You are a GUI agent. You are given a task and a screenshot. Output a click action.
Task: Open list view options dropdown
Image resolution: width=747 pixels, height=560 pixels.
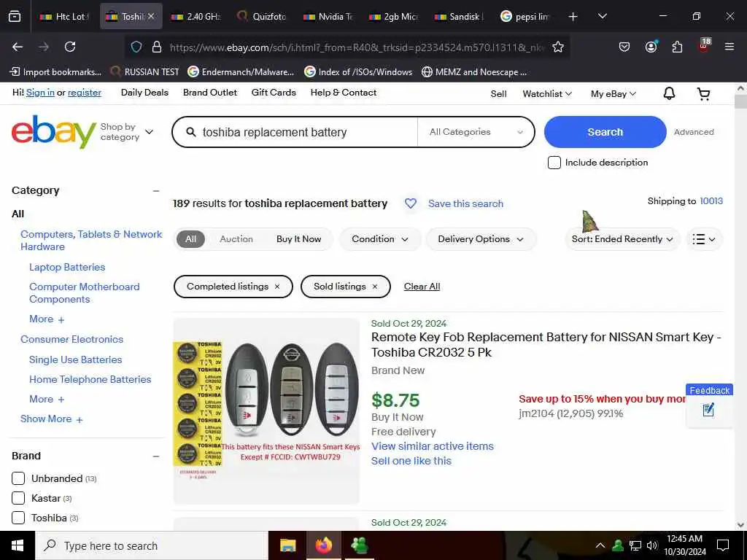(x=704, y=239)
